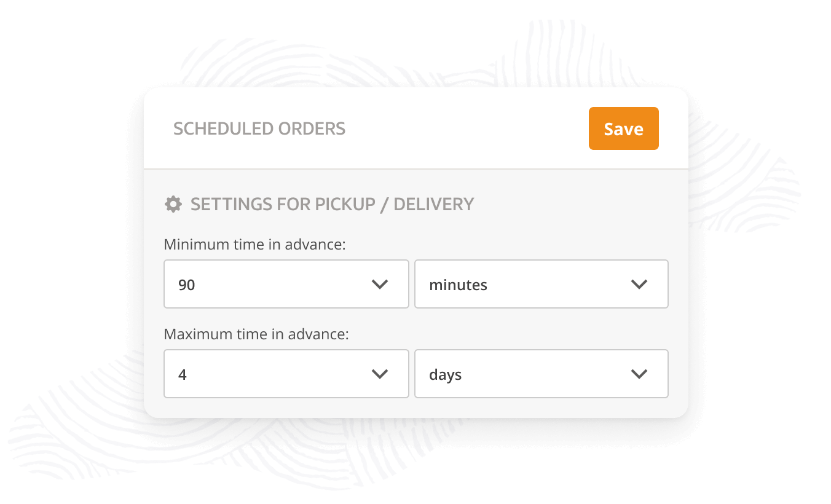Click the down arrow in minimum time field
The width and height of the screenshot is (831, 504).
click(x=380, y=284)
